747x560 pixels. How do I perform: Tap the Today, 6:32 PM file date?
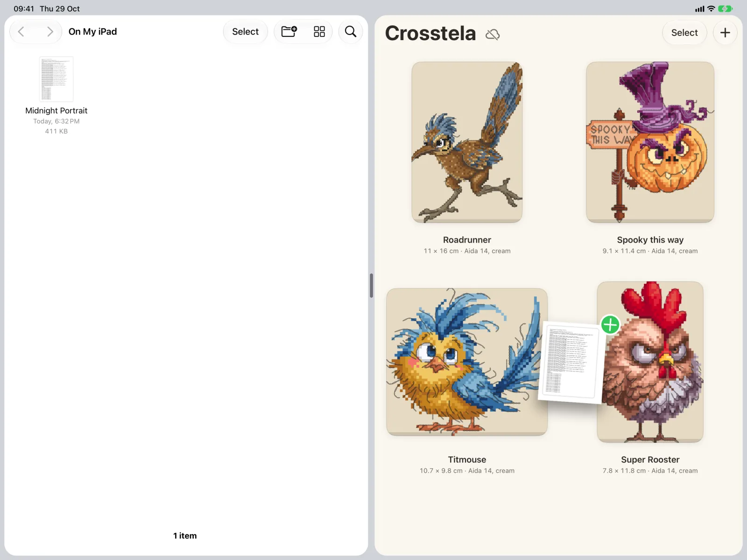(x=56, y=121)
